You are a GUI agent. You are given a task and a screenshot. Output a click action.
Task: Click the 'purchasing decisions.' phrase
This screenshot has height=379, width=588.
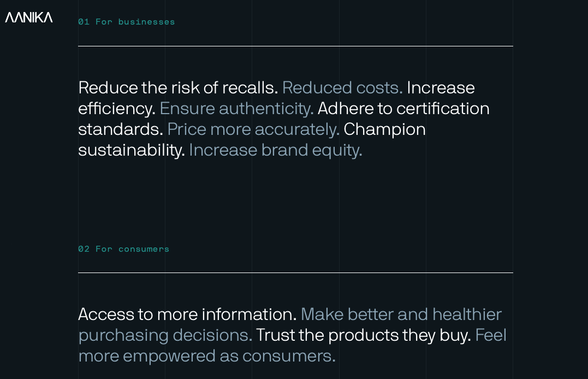[165, 335]
